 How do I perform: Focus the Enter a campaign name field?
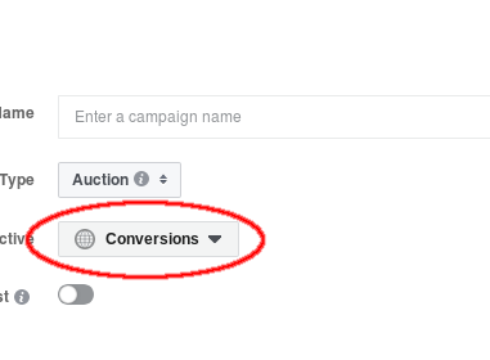coord(274,117)
